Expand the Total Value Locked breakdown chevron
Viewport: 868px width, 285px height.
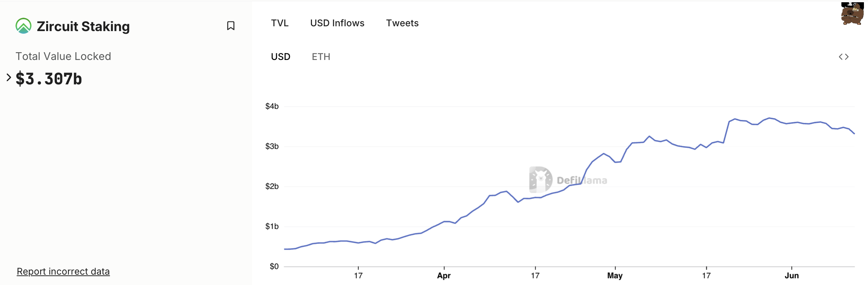click(9, 78)
